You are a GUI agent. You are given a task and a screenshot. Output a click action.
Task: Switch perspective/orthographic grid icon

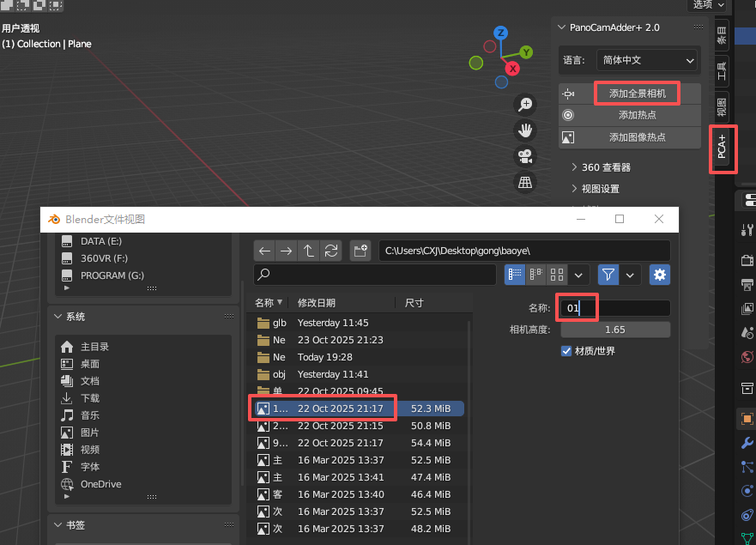[x=525, y=182]
